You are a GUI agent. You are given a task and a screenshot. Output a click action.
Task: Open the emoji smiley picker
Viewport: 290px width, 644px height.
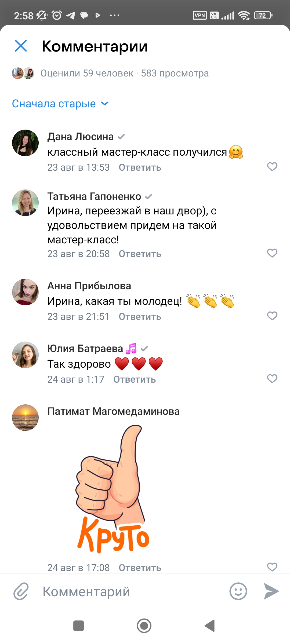coord(238,591)
